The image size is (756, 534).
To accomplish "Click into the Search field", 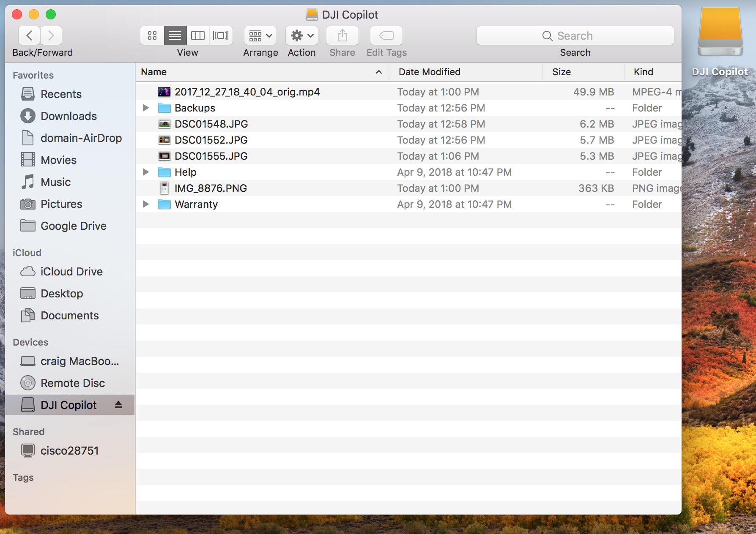I will [575, 35].
